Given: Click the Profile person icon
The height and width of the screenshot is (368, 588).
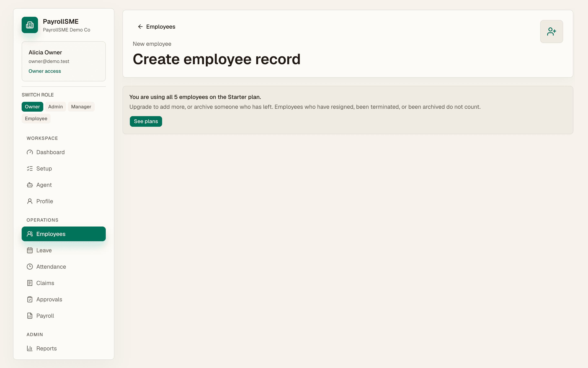Looking at the screenshot, I should click(x=30, y=201).
